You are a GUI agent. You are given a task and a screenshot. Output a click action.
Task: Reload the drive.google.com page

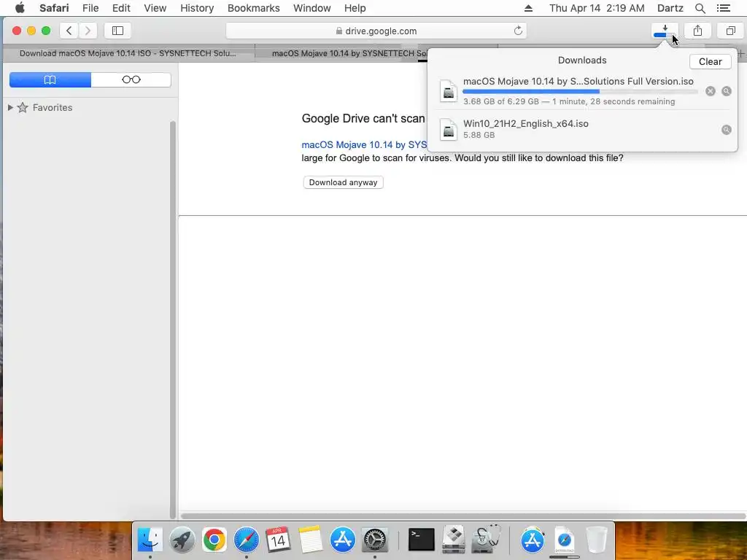click(518, 31)
